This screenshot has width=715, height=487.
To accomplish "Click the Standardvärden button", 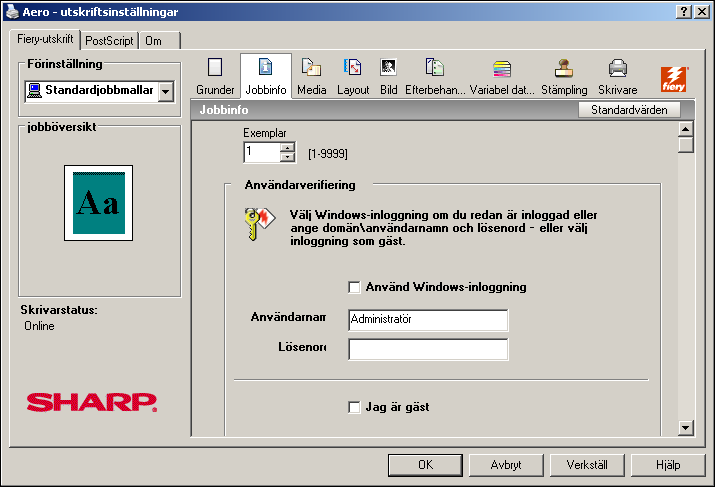I will [629, 110].
